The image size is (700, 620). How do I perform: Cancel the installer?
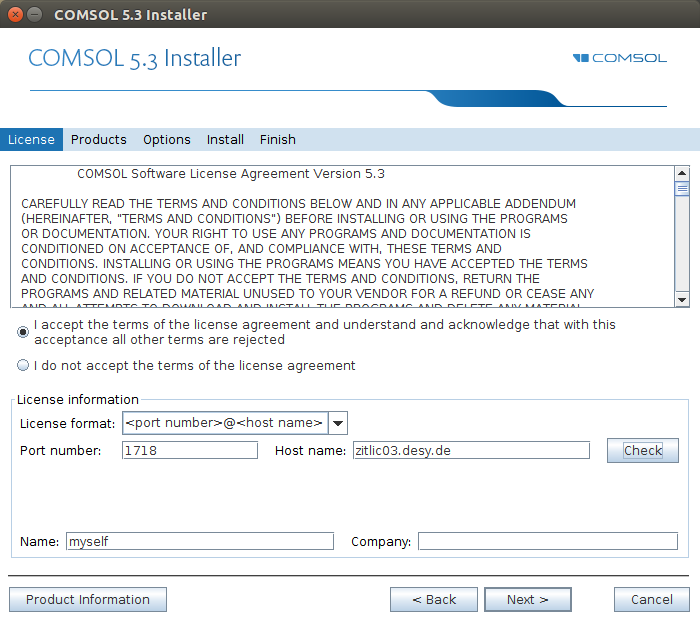point(652,600)
